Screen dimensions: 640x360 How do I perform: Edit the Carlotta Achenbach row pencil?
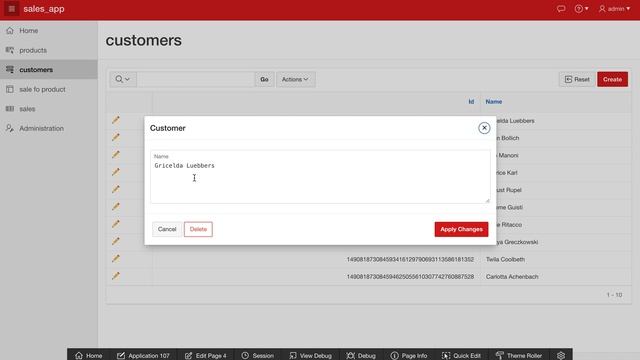[x=116, y=276]
